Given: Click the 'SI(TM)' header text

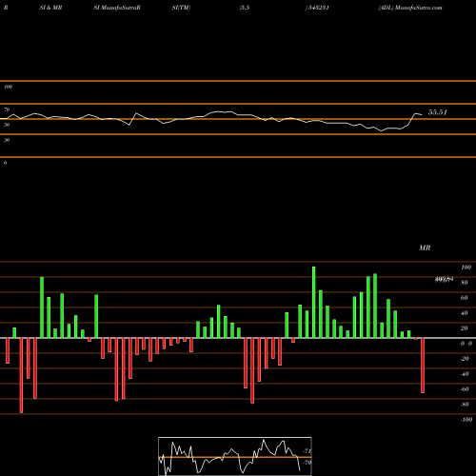Looking at the screenshot, I should click(x=181, y=8).
